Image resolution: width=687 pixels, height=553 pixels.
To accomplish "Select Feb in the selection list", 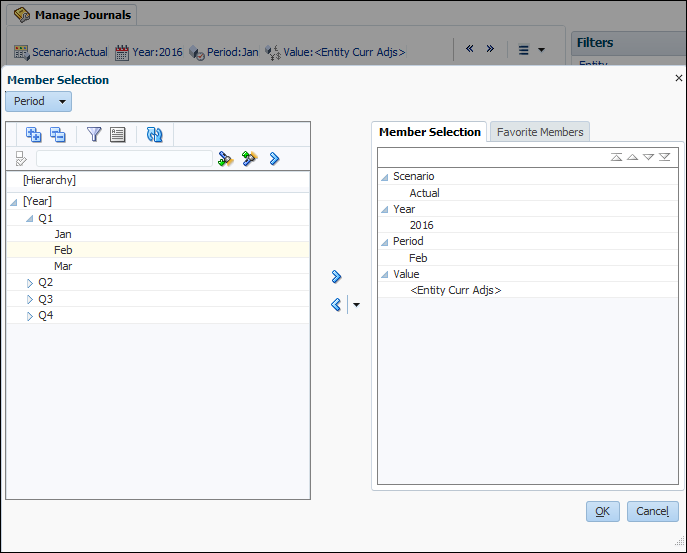I will pos(418,258).
